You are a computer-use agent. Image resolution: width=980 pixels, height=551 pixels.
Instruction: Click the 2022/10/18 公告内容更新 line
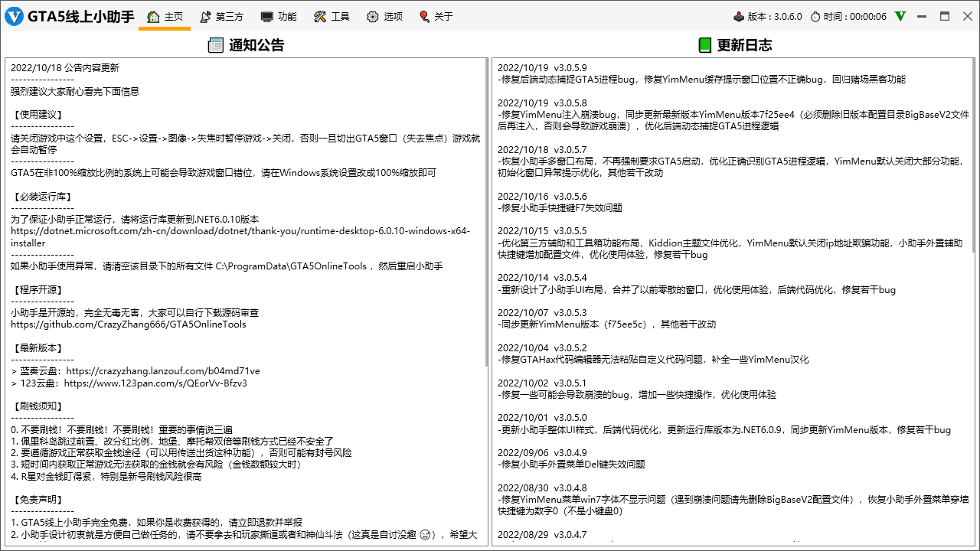point(65,68)
